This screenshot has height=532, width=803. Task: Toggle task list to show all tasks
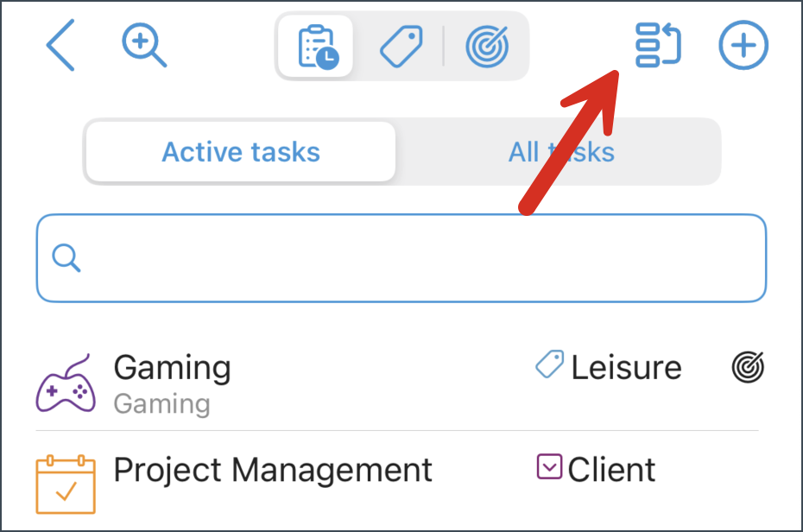tap(561, 152)
